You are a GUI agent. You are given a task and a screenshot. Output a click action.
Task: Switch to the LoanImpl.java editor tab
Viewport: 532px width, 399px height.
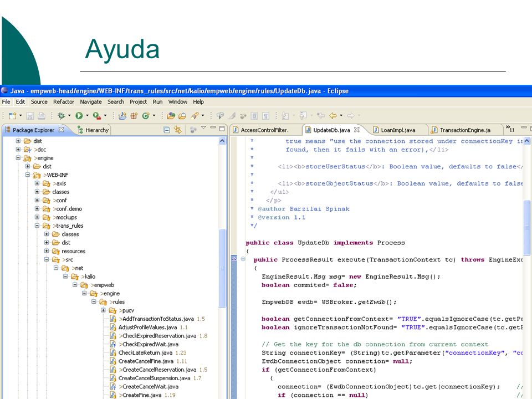pos(394,130)
